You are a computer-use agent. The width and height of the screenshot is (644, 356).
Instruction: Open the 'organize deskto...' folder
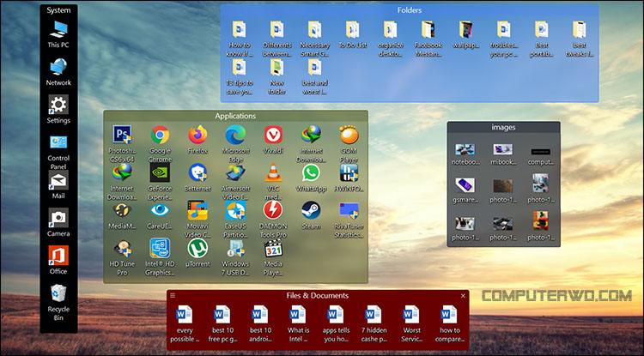(391, 29)
